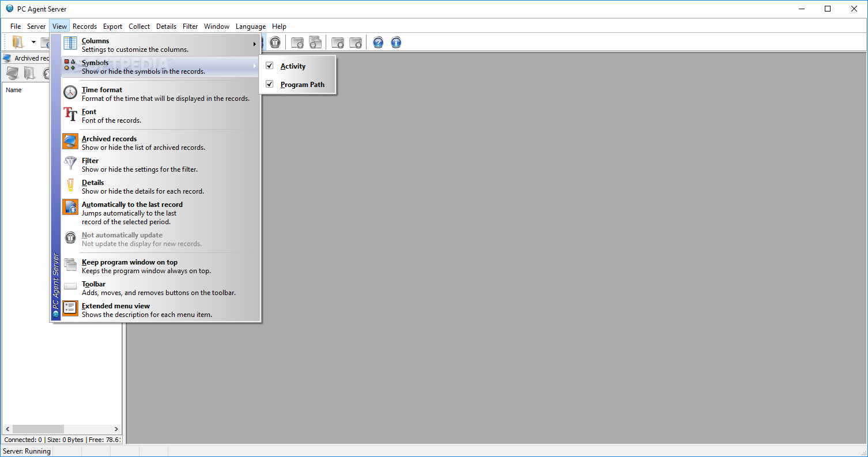Click the Archived records panel header icon
This screenshot has width=868, height=457.
(7, 58)
